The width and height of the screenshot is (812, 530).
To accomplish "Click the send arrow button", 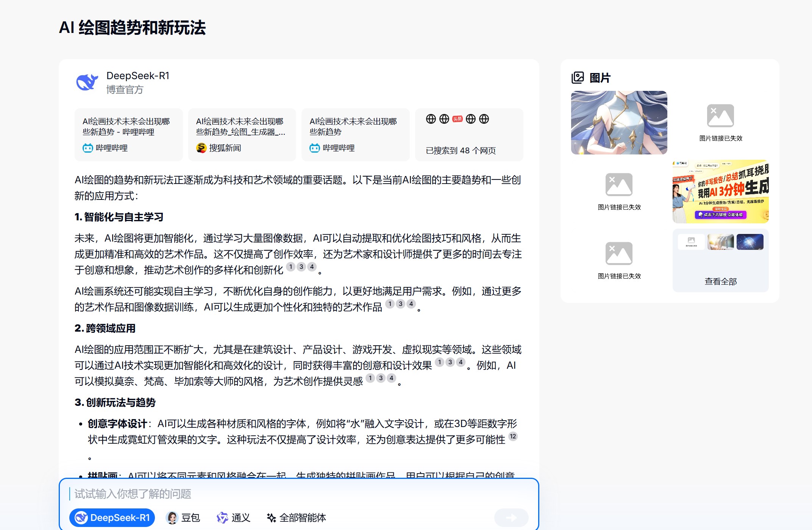I will pyautogui.click(x=511, y=518).
